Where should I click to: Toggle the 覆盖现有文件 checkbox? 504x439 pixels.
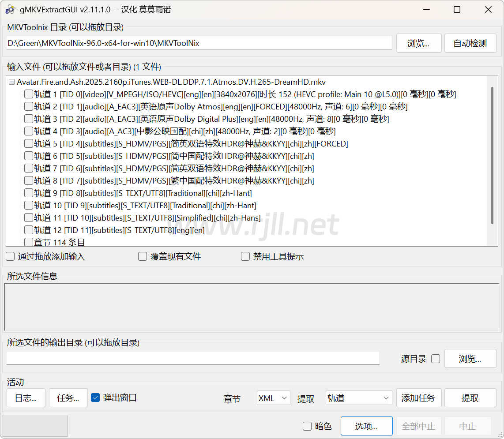coord(143,256)
